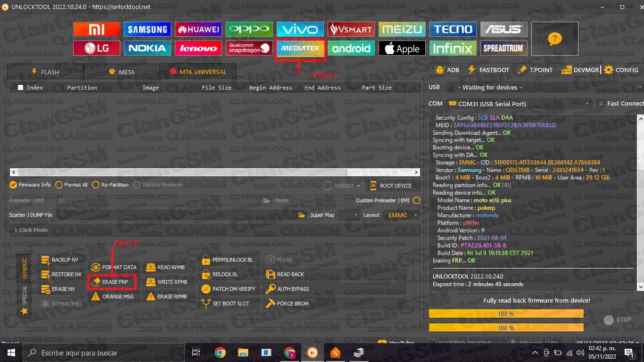
Task: Click the Erase FRP button
Action: [112, 282]
